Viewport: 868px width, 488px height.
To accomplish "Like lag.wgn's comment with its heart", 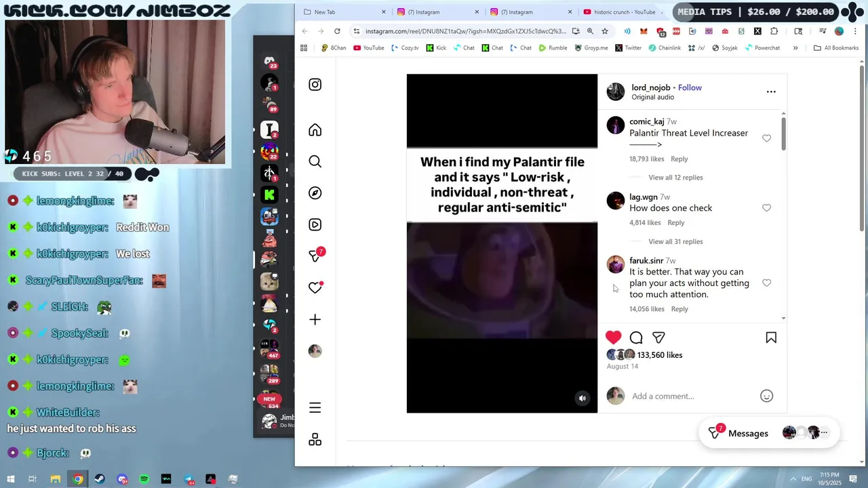I will coord(766,208).
